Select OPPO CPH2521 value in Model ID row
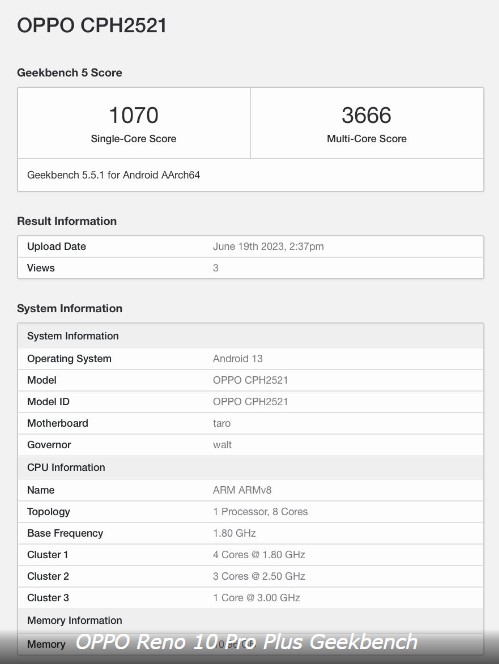499x664 pixels. (x=250, y=402)
